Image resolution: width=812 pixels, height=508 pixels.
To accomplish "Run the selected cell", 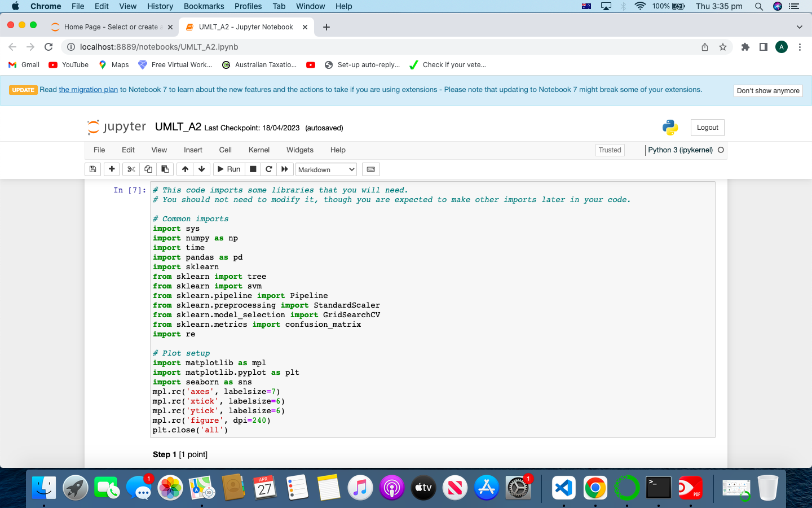I will pyautogui.click(x=228, y=169).
